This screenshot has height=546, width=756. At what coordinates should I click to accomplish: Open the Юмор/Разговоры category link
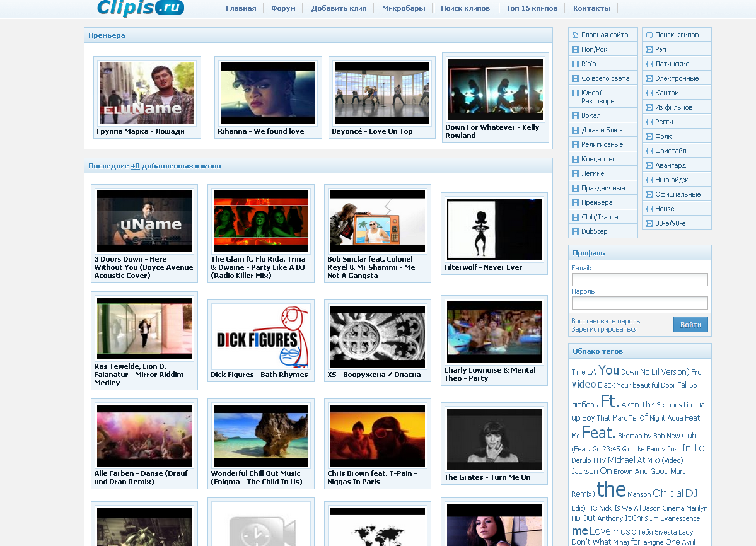click(x=598, y=97)
